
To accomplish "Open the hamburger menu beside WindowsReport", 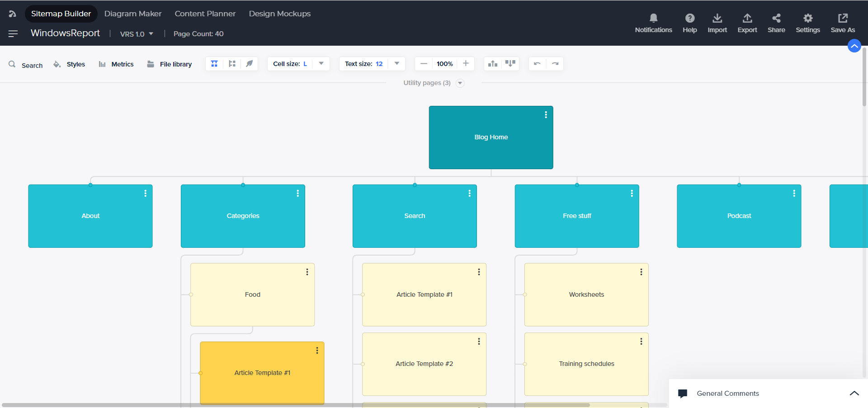I will point(13,33).
